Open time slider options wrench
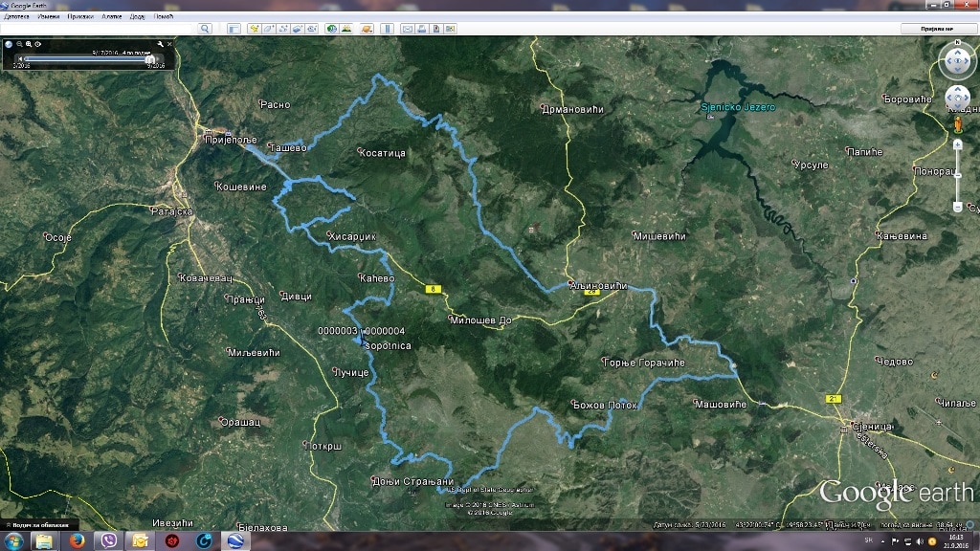The height and width of the screenshot is (551, 980). tap(160, 44)
